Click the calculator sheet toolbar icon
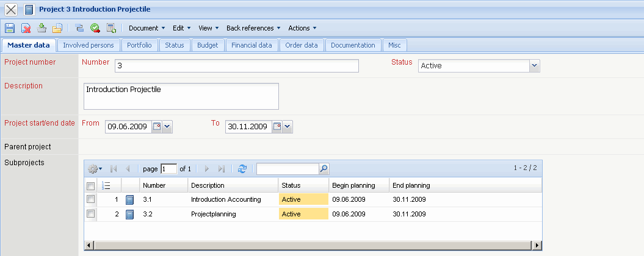This screenshot has height=256, width=644. click(x=111, y=28)
